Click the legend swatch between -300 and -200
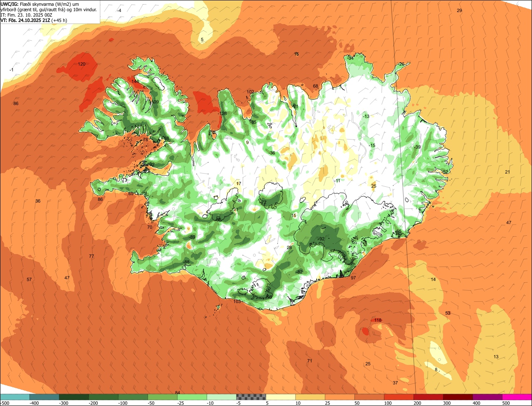This screenshot has width=532, height=406. point(74,397)
